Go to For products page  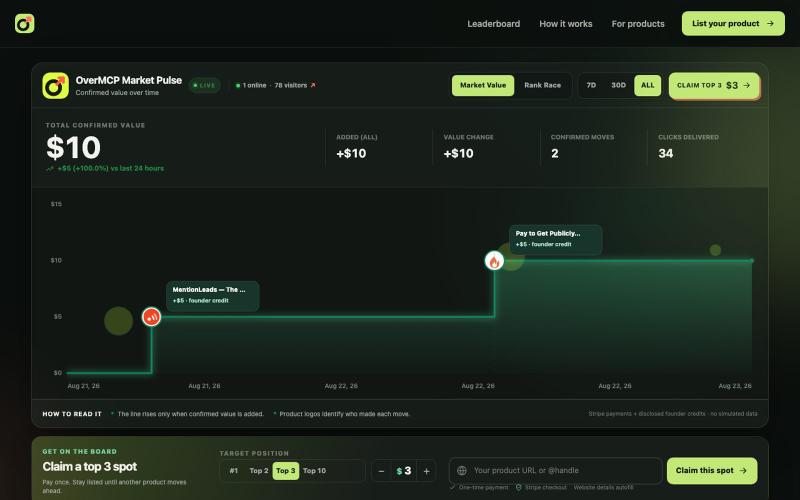pyautogui.click(x=638, y=23)
